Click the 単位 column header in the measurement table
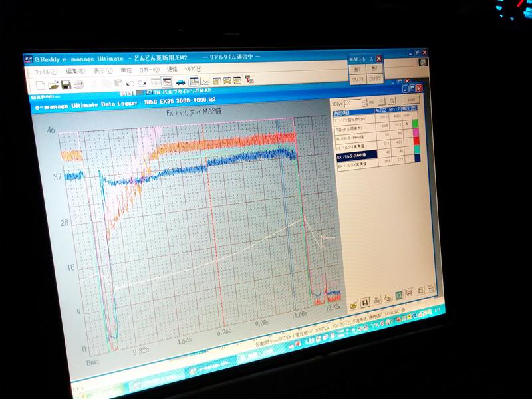 point(406,109)
